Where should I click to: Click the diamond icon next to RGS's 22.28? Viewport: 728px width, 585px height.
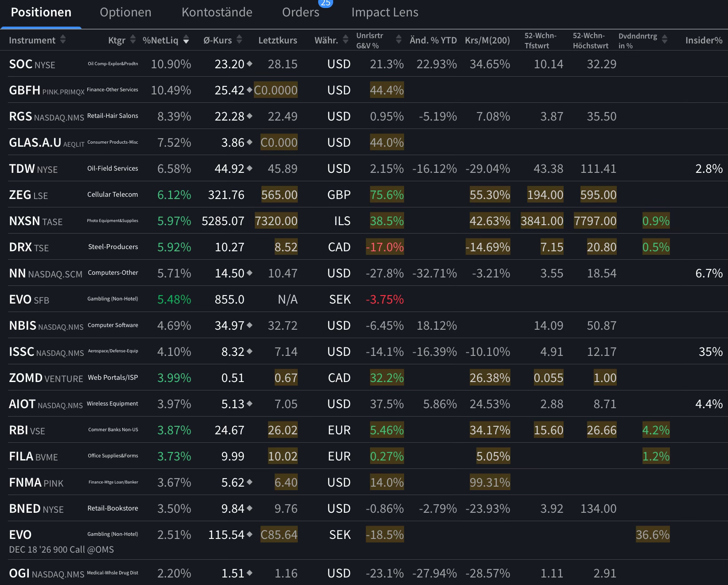(x=249, y=116)
